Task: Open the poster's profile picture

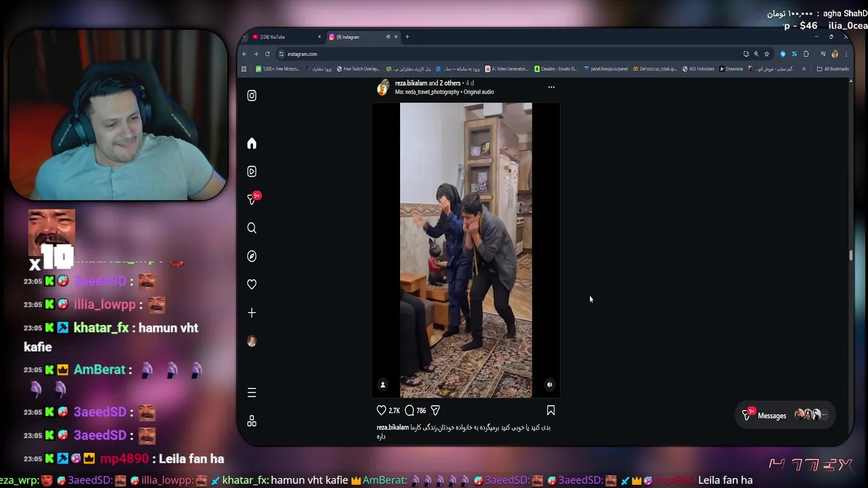Action: tap(383, 87)
